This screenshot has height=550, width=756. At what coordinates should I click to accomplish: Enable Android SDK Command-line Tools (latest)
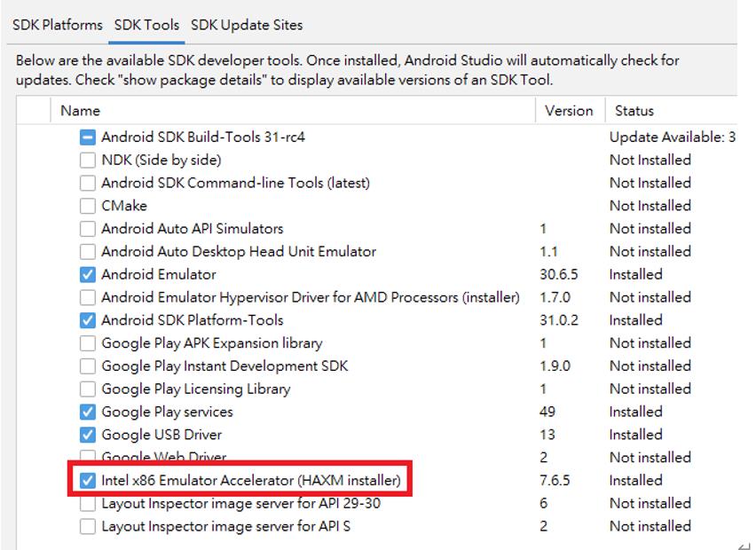87,184
